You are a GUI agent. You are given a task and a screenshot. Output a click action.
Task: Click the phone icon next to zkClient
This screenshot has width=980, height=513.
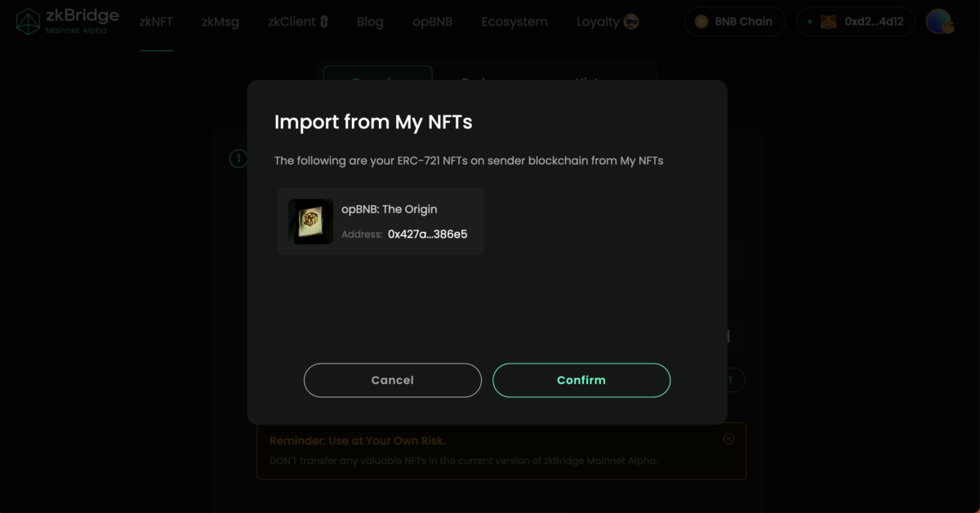[323, 22]
